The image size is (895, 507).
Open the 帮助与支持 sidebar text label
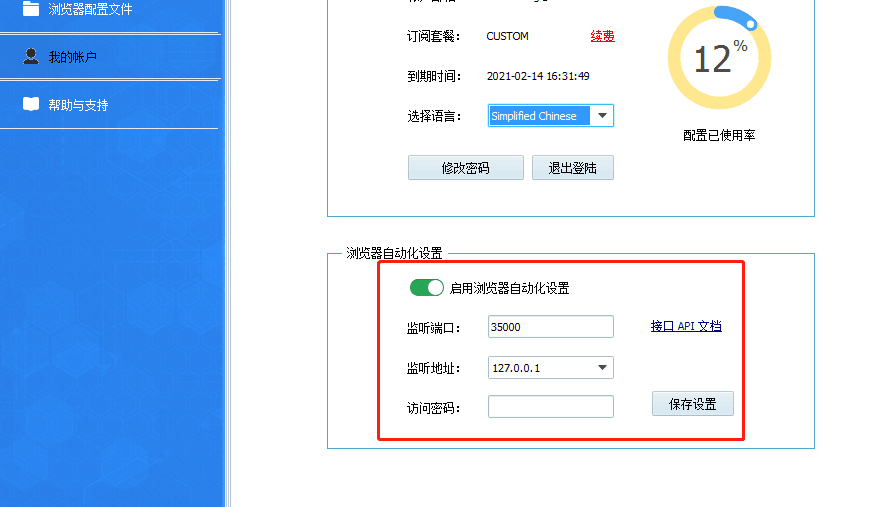tap(78, 105)
